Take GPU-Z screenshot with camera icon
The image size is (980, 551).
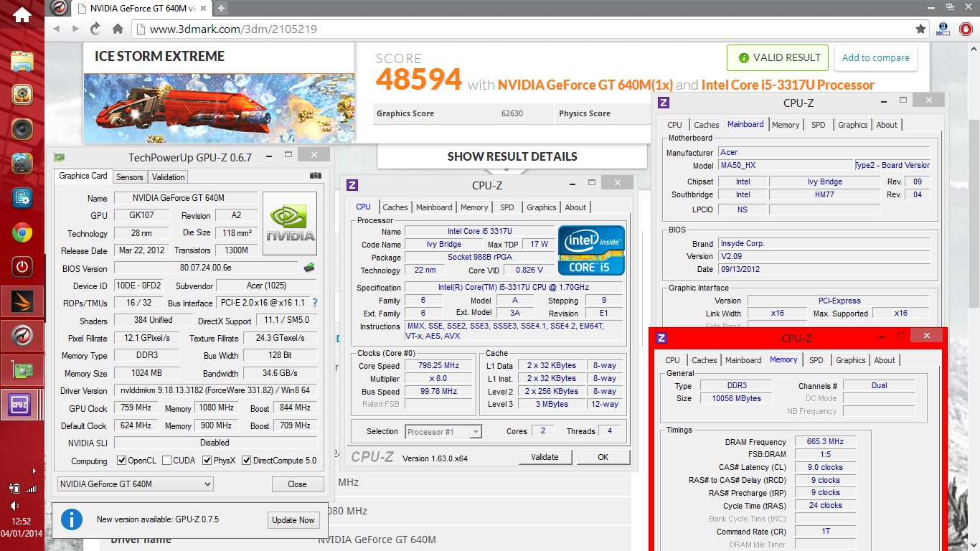tap(316, 175)
